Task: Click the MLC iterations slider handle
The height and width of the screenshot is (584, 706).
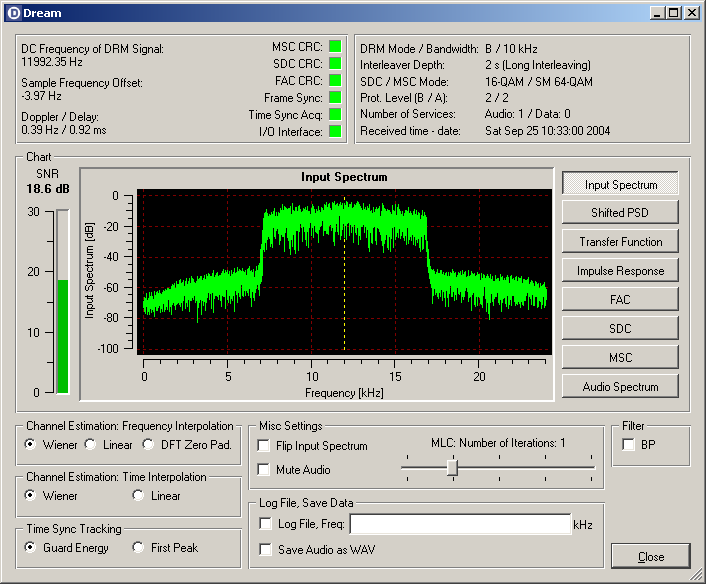Action: [x=452, y=466]
